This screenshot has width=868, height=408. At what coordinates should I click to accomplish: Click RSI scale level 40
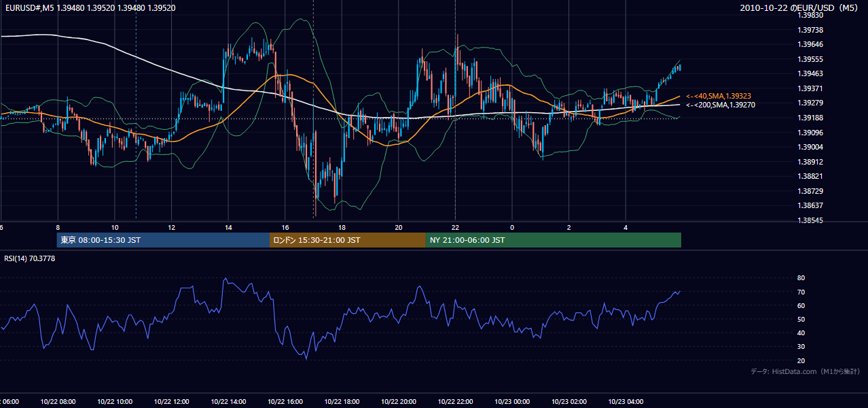tap(801, 333)
